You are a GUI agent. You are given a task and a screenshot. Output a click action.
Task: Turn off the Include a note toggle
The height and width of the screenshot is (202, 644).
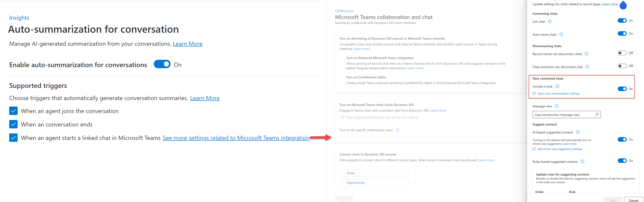click(x=622, y=89)
